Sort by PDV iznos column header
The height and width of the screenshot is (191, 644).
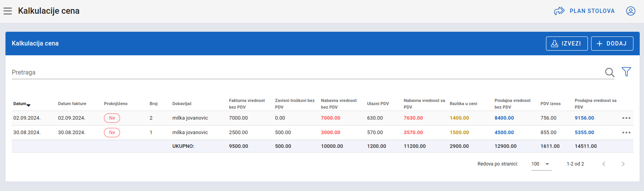pos(551,104)
